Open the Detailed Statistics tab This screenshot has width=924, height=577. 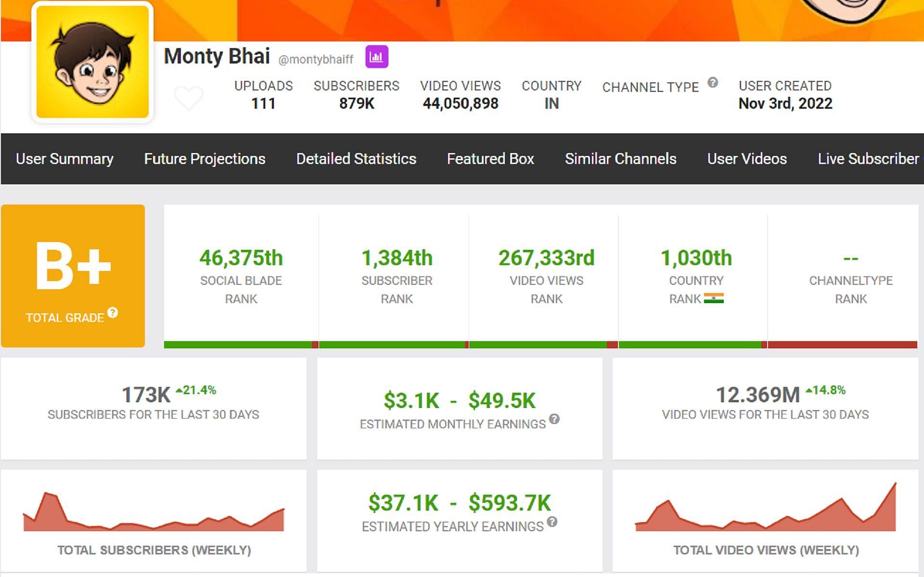pyautogui.click(x=356, y=159)
